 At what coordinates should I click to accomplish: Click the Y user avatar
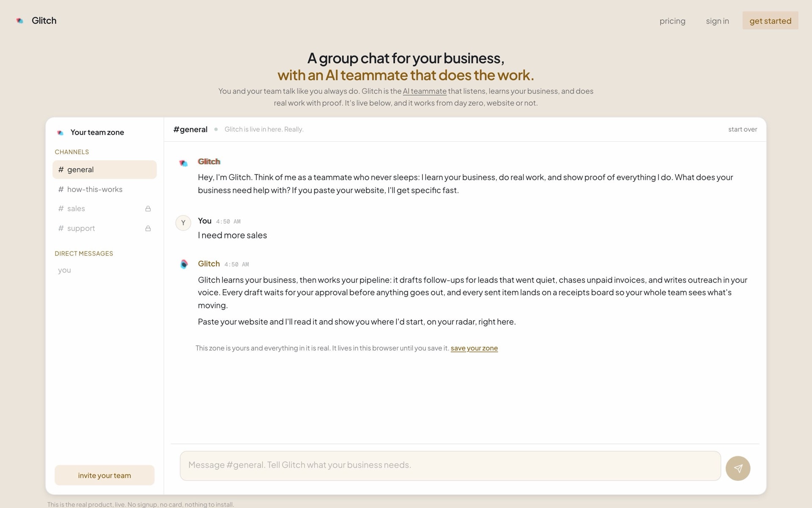(x=183, y=223)
